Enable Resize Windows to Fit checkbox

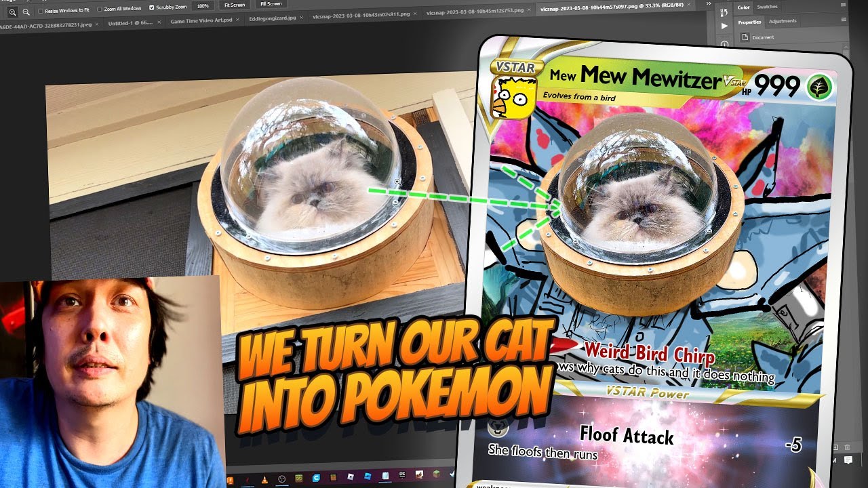(40, 10)
